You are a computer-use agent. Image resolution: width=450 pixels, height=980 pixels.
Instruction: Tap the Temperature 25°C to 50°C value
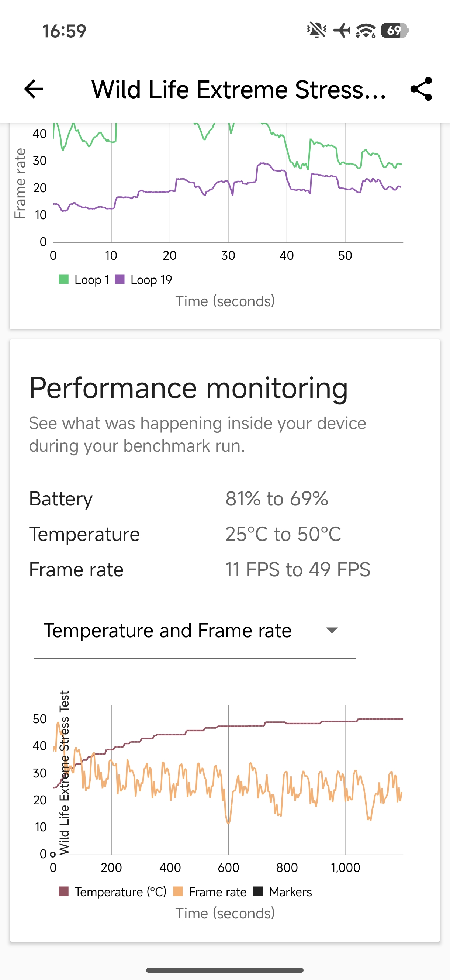[283, 534]
